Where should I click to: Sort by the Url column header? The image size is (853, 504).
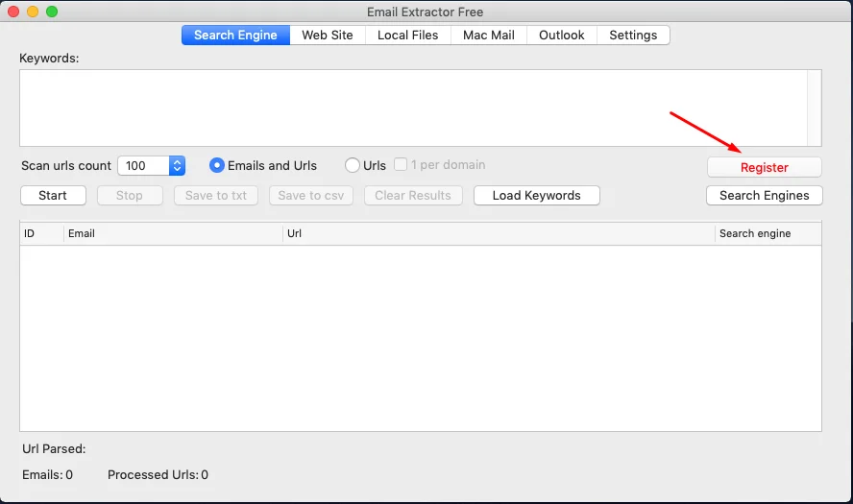(499, 234)
